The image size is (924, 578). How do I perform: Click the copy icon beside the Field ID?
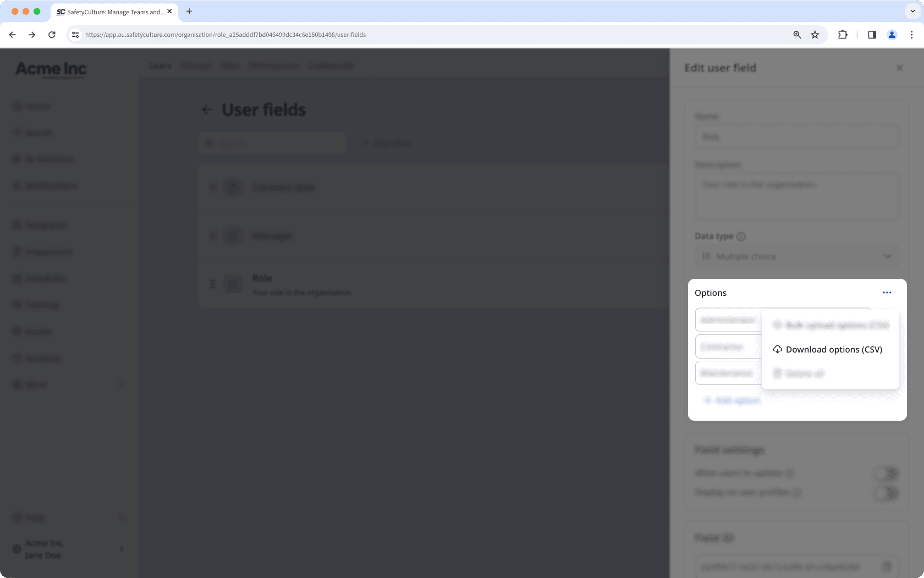click(886, 565)
